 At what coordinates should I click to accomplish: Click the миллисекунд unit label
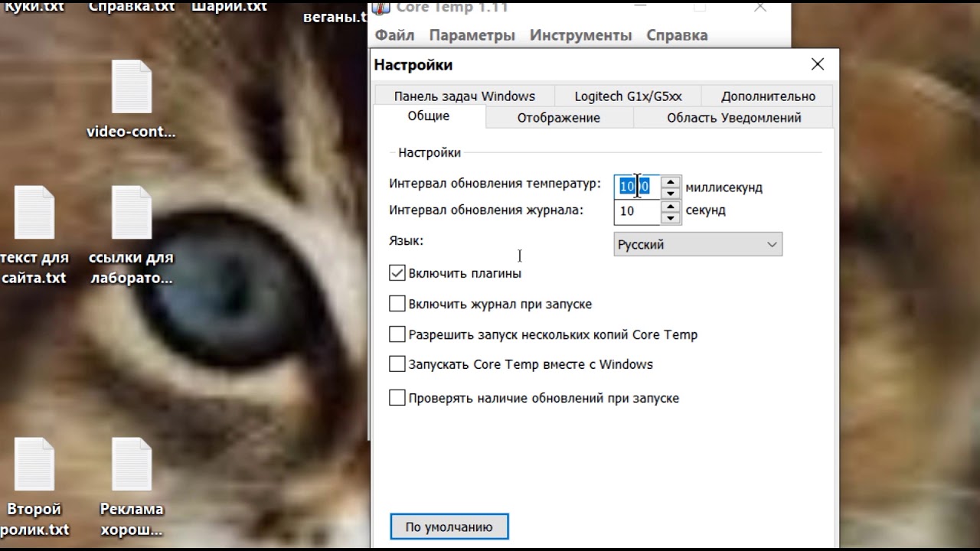tap(724, 187)
